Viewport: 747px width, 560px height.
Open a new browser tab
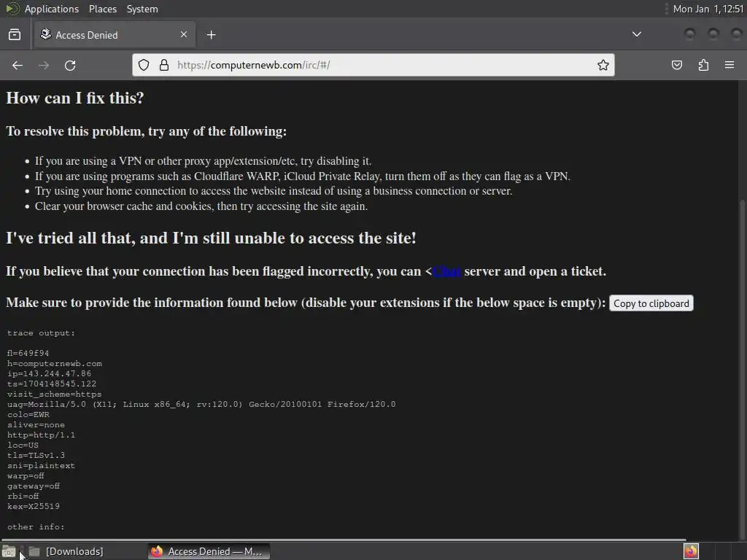[211, 35]
